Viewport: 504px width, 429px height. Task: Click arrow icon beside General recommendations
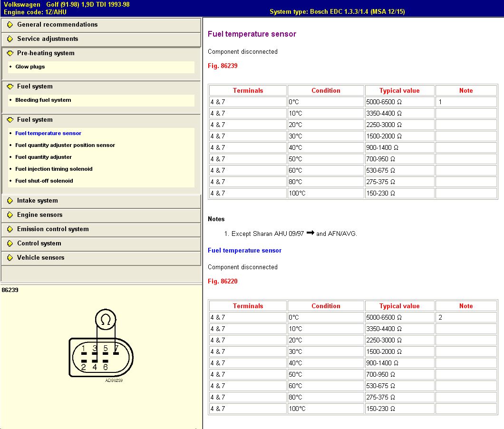(10, 25)
